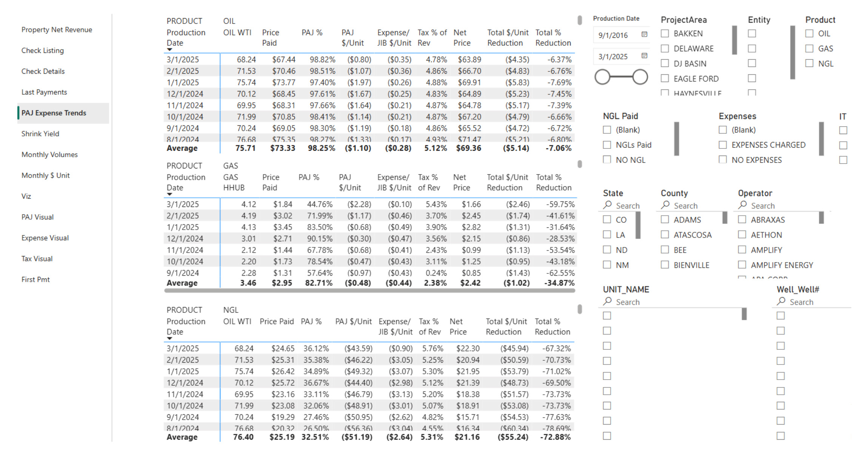The image size is (868, 457).
Task: Click the Operator slicer scrollbar
Action: point(821,218)
